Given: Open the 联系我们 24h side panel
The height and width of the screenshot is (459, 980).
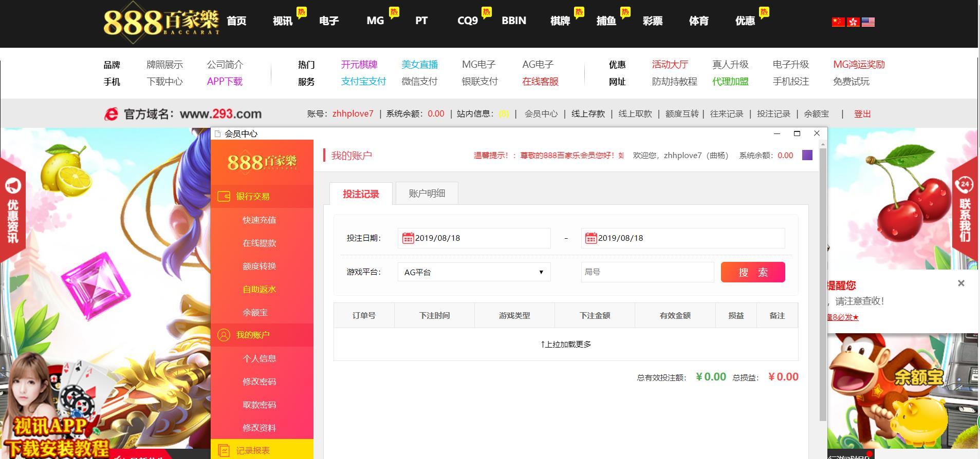Looking at the screenshot, I should click(x=965, y=209).
